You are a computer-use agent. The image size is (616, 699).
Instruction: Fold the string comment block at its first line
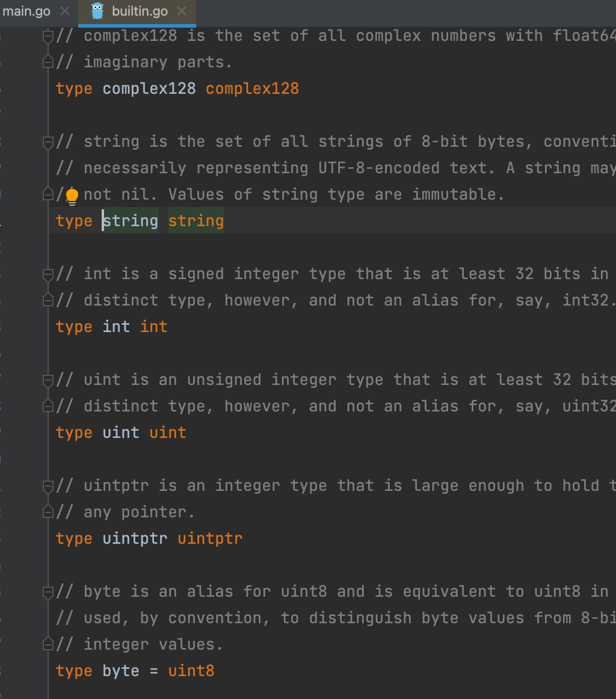(49, 142)
